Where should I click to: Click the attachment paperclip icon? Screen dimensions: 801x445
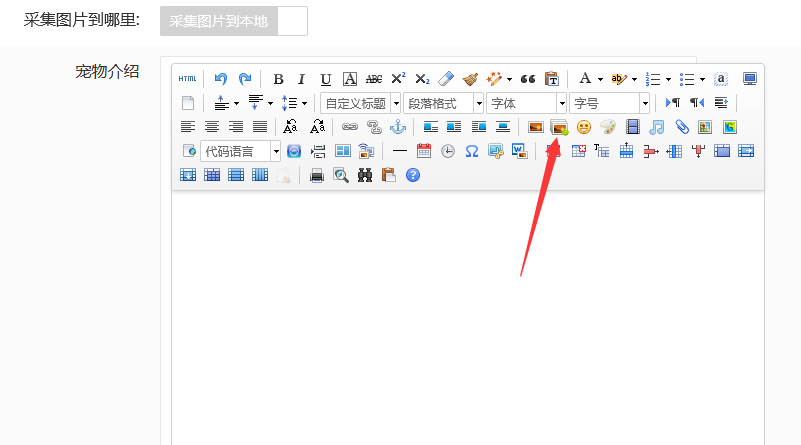pyautogui.click(x=681, y=127)
